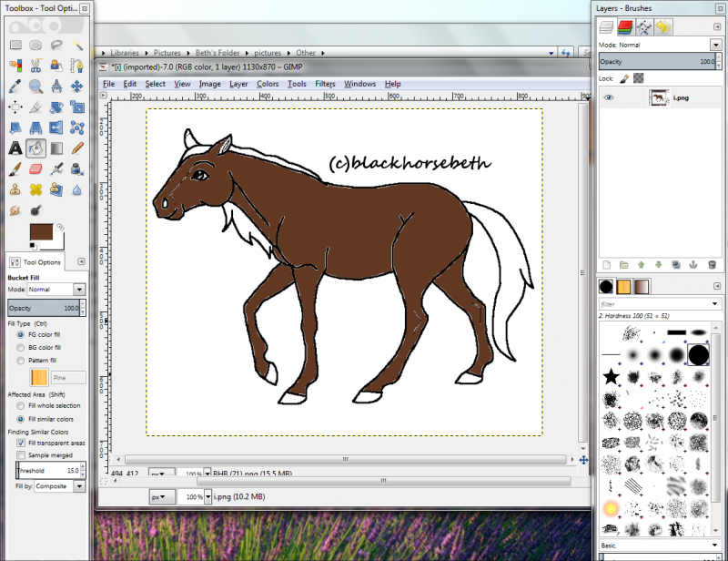This screenshot has height=561, width=728.
Task: Pick the Free Select lasso tool
Action: [56, 46]
